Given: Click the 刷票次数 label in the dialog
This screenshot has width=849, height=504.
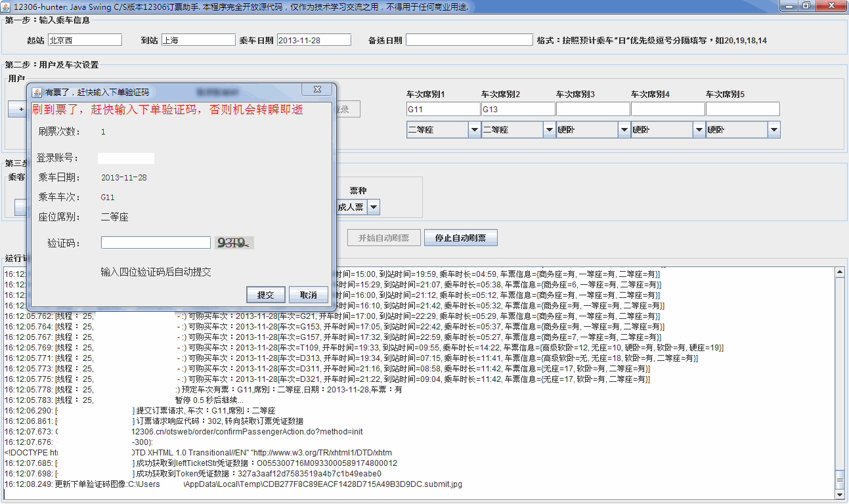Looking at the screenshot, I should click(x=59, y=132).
